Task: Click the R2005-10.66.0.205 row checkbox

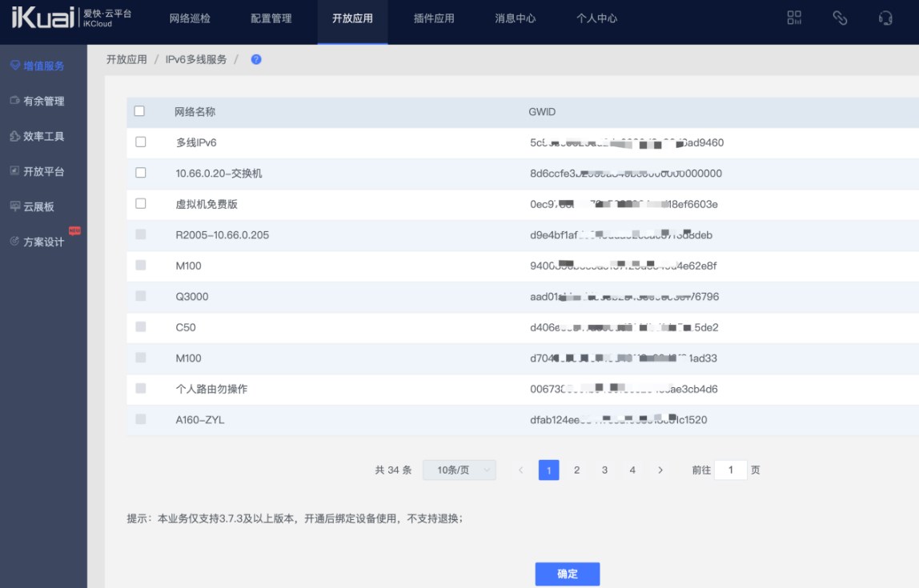Action: coord(141,234)
